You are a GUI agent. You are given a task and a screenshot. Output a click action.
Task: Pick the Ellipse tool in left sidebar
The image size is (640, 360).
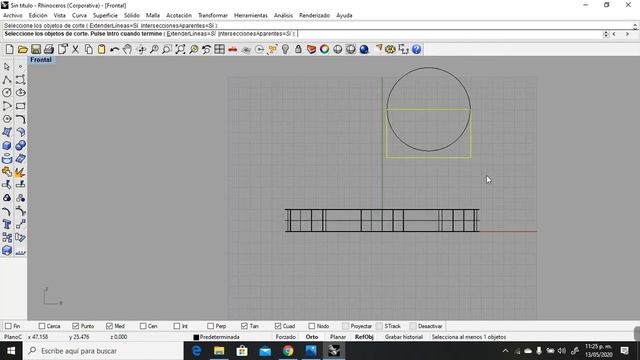coord(20,93)
